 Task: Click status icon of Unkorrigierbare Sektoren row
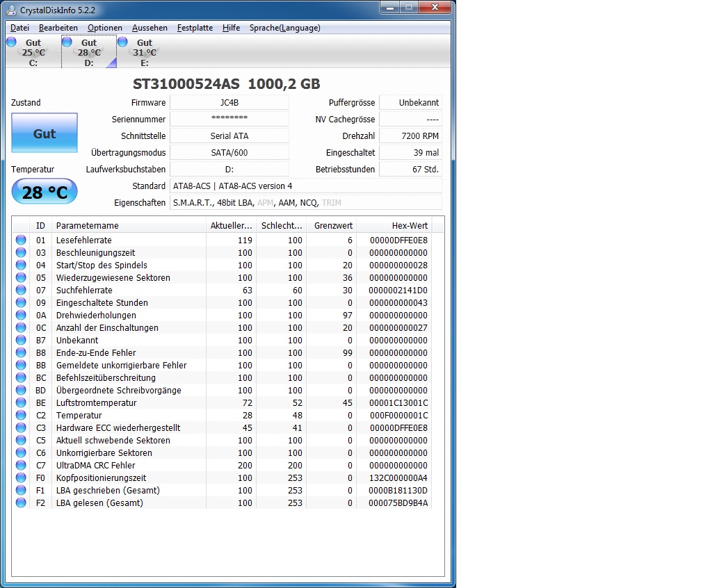pyautogui.click(x=21, y=452)
